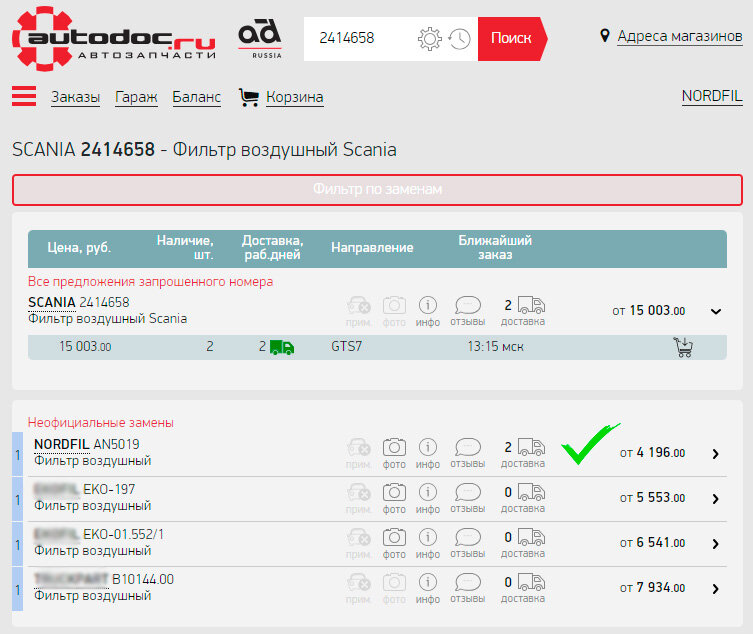Open Адреса магазинов link
Screen dimensions: 753x634
tap(680, 36)
